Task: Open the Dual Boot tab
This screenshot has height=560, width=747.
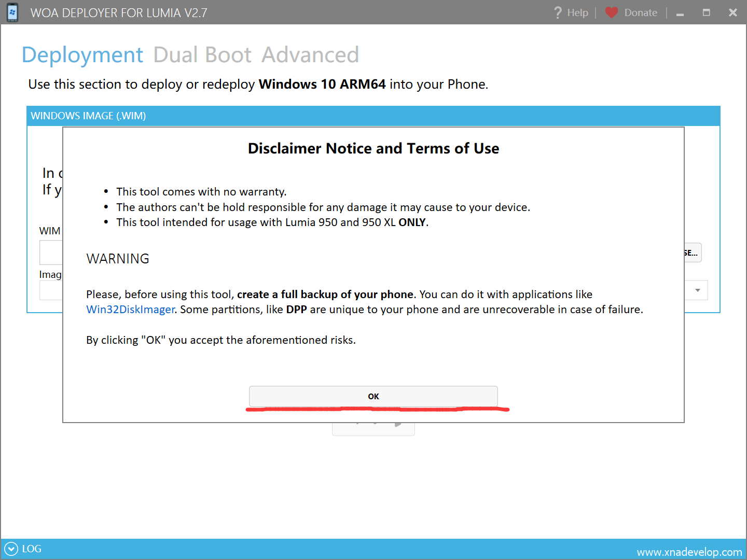Action: [x=202, y=55]
